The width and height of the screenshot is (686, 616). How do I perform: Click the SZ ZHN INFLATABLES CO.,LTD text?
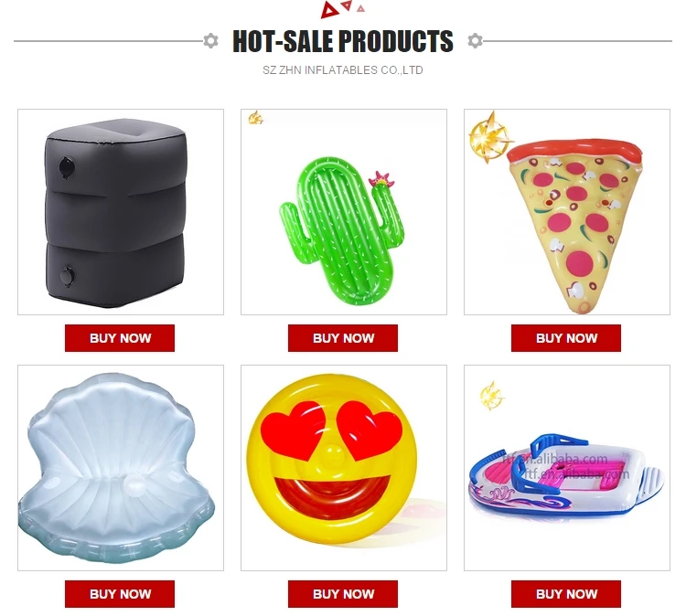click(x=343, y=70)
